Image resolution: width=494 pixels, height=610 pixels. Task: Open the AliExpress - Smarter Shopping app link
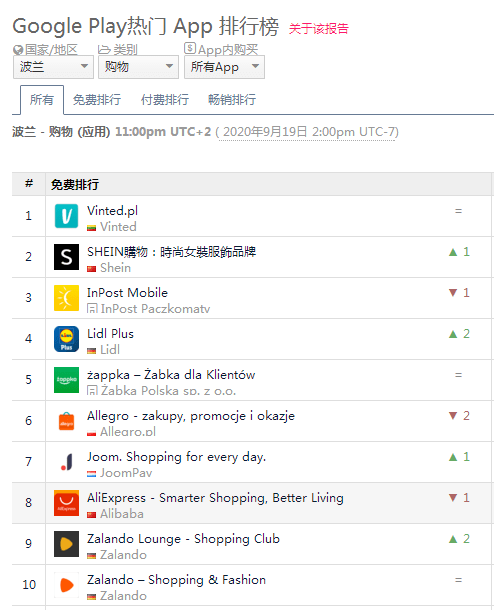tap(215, 498)
